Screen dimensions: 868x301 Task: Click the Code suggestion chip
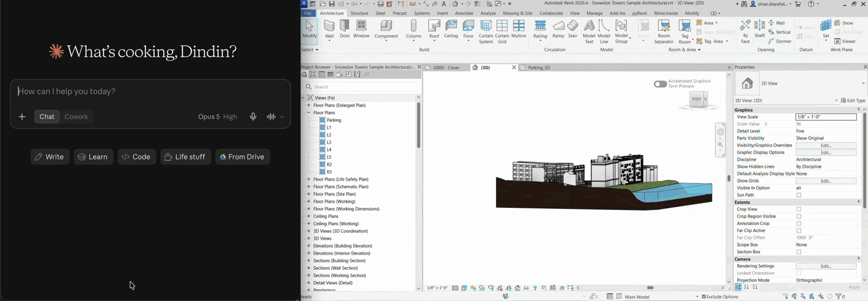[137, 157]
